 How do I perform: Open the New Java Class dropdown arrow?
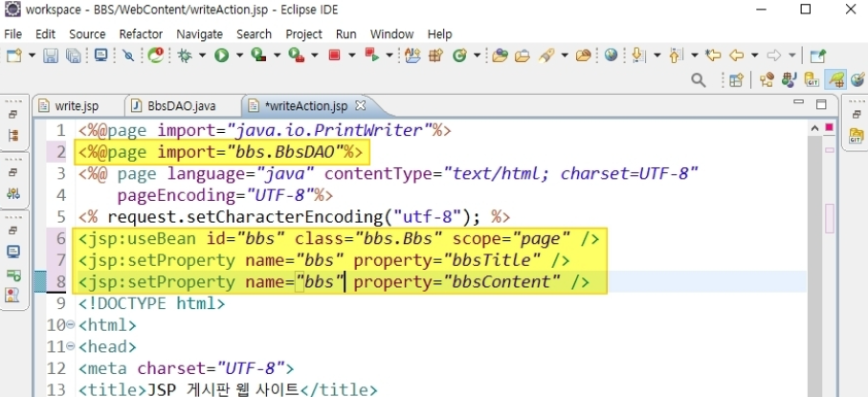(x=477, y=55)
